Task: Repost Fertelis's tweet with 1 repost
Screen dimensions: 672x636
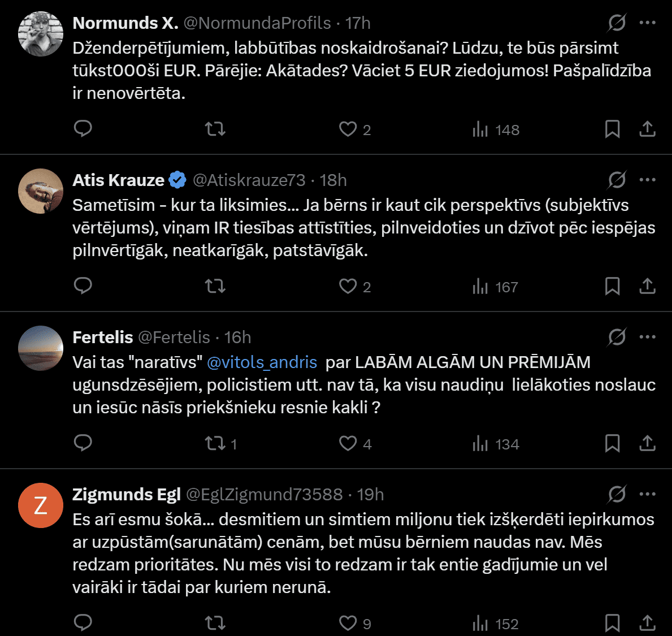Action: 215,443
